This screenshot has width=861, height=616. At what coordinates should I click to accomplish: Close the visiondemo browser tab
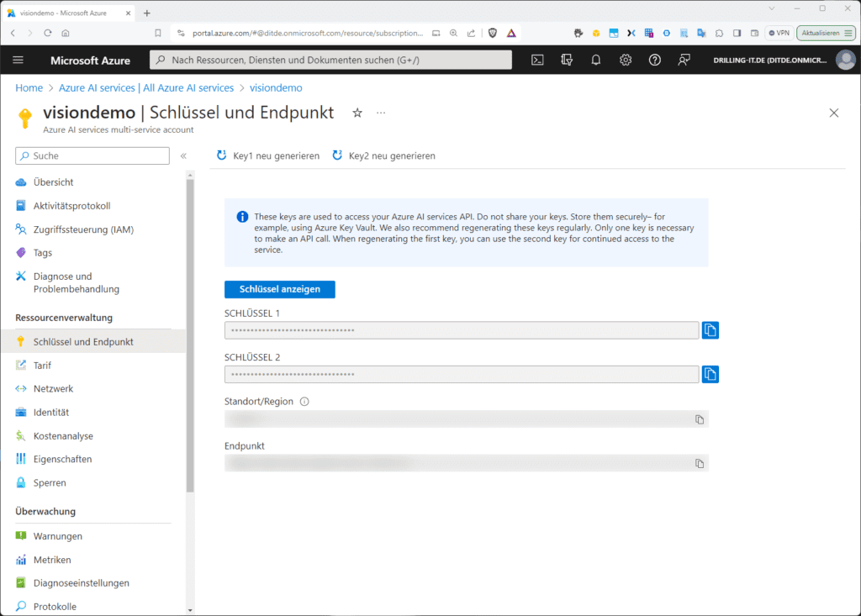(128, 13)
